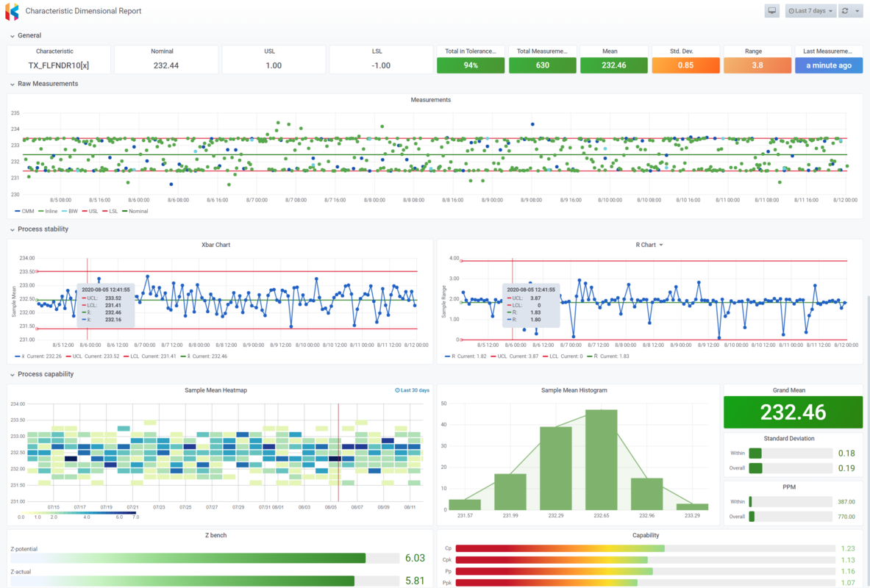This screenshot has height=588, width=870.
Task: Collapse the Process capability row
Action: click(x=13, y=374)
